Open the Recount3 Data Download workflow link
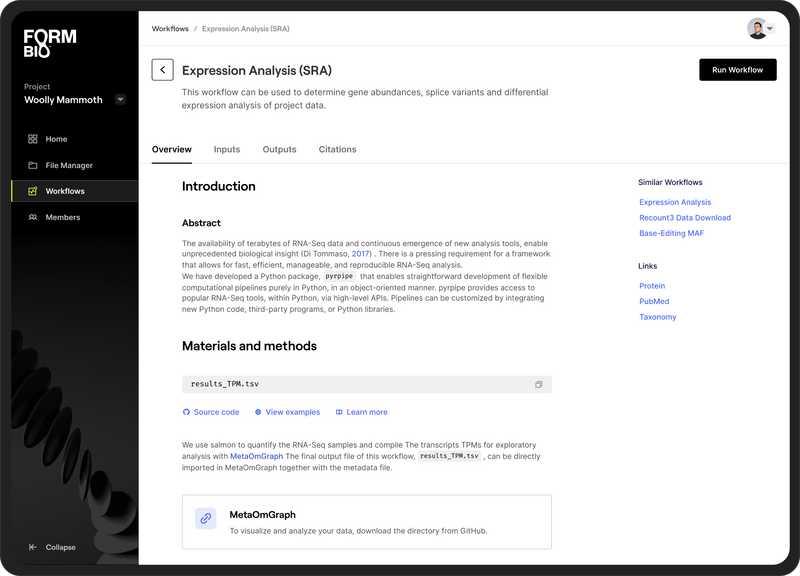Image resolution: width=800 pixels, height=576 pixels. click(684, 217)
